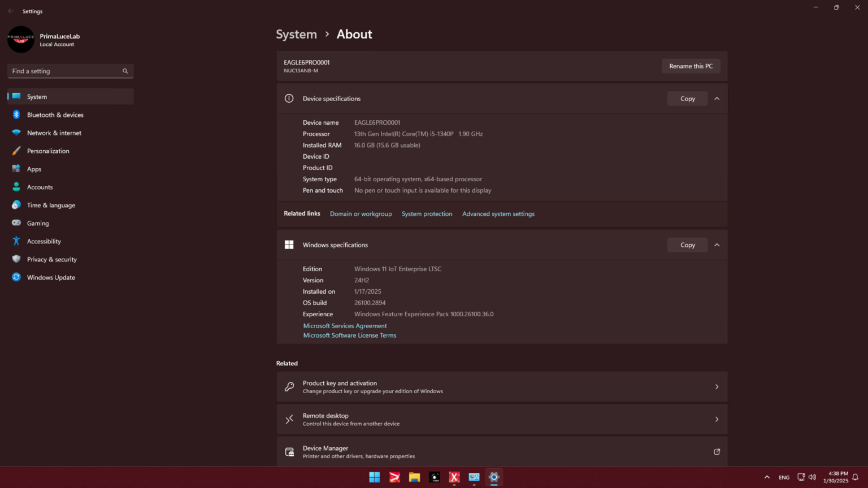The image size is (868, 488).
Task: Select Bluetooth & devices in the sidebar
Action: 55,115
